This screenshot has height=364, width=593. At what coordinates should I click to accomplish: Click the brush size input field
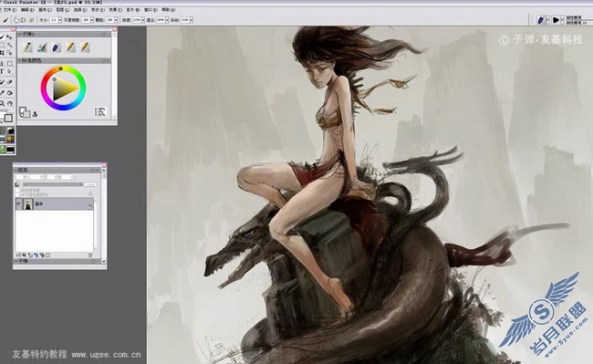(x=54, y=20)
